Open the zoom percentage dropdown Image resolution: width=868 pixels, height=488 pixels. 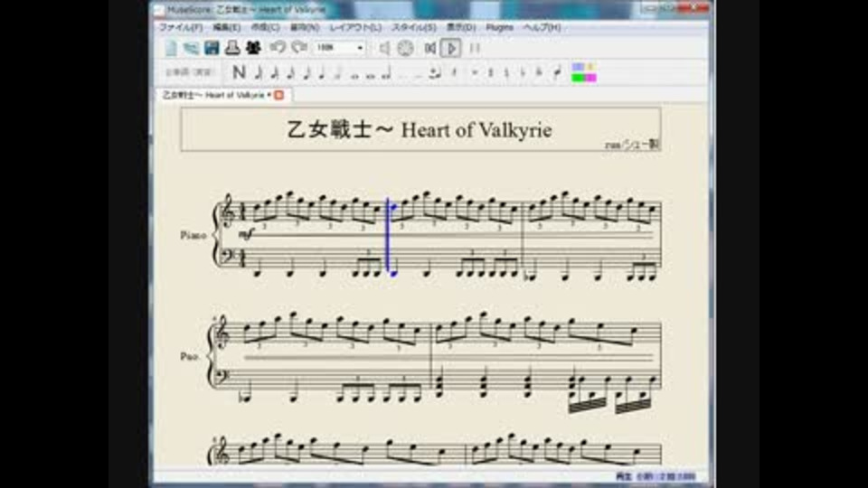[340, 48]
